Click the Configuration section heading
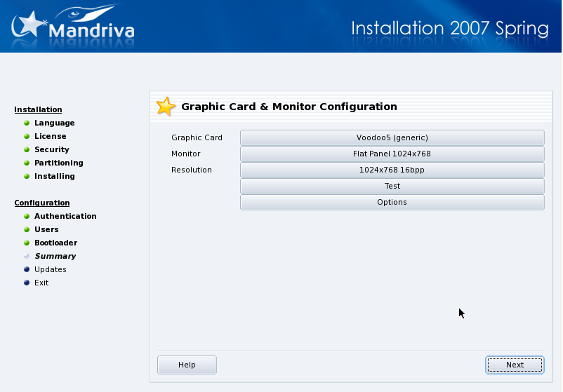Image resolution: width=563 pixels, height=392 pixels. coord(41,203)
